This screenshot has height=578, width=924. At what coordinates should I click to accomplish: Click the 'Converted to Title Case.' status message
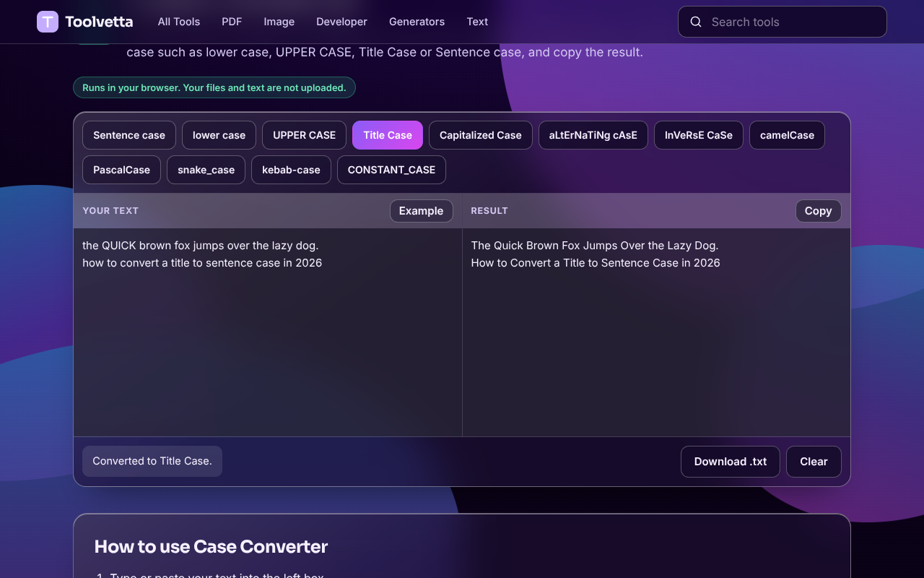(x=152, y=461)
